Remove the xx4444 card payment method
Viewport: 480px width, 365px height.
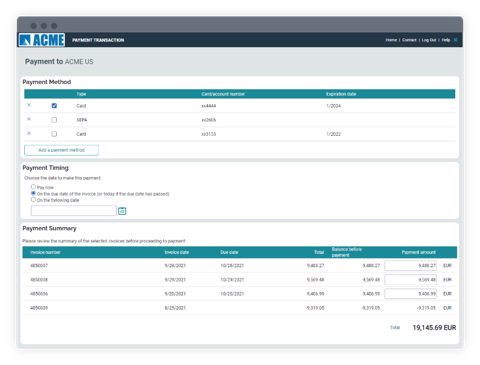pyautogui.click(x=29, y=105)
